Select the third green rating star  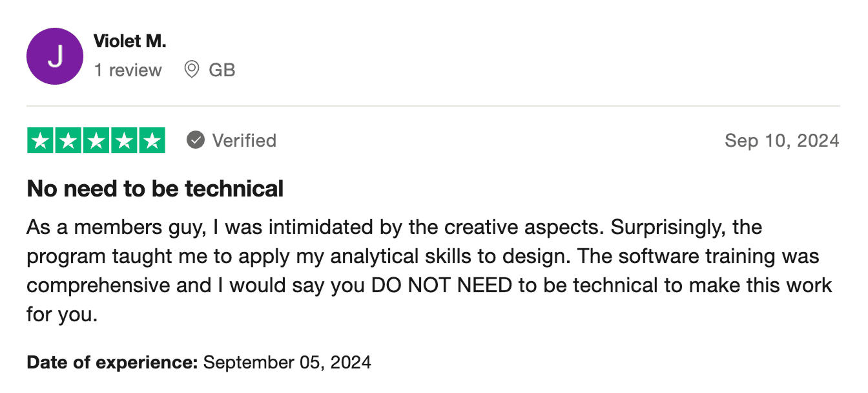point(96,141)
